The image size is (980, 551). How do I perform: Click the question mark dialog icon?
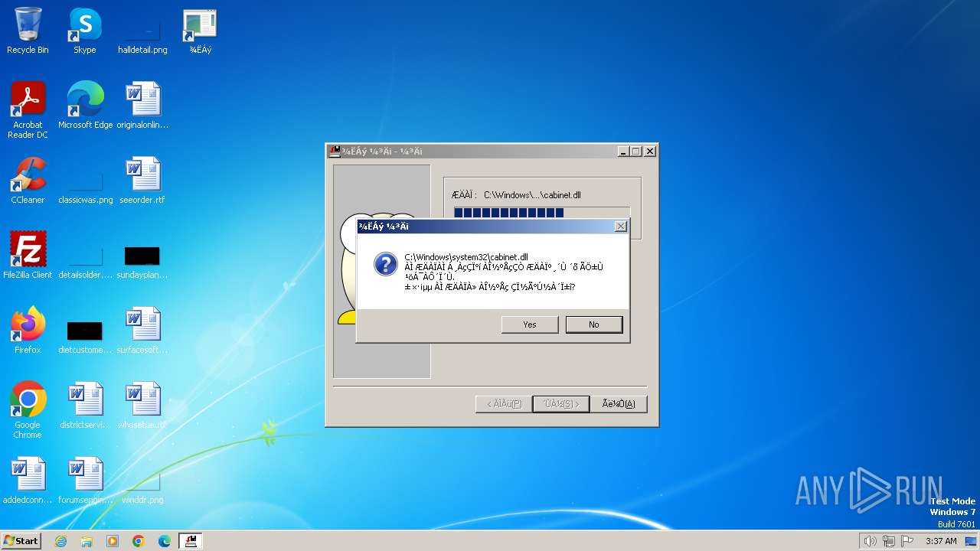385,265
